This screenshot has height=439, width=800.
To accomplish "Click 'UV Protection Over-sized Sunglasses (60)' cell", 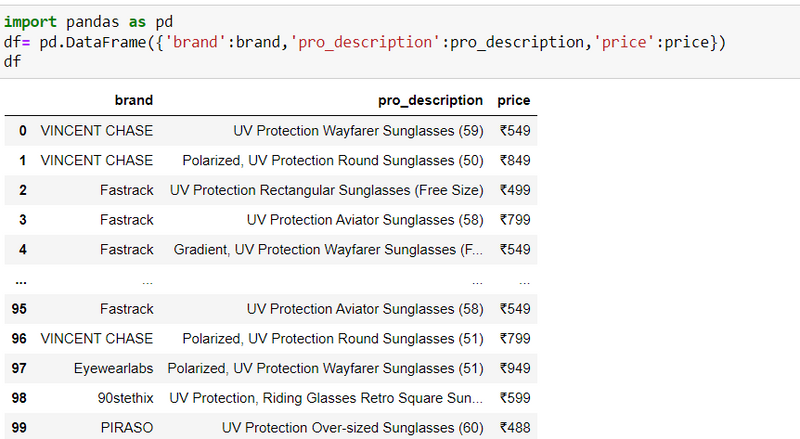I will (353, 428).
